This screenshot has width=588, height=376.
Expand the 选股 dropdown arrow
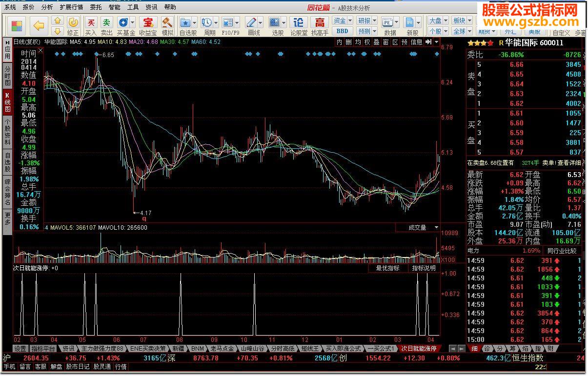[x=284, y=23]
